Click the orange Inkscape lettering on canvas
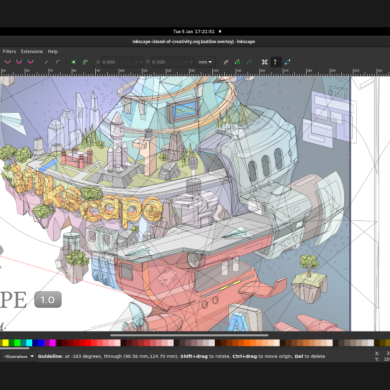The width and height of the screenshot is (390, 390). [87, 196]
